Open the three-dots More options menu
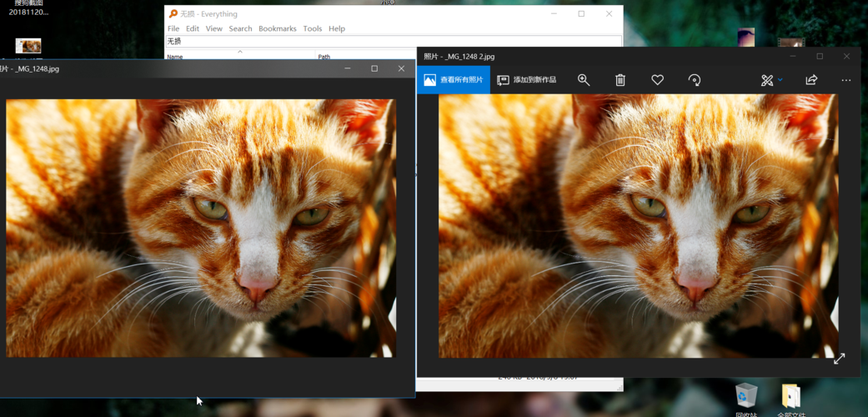Image resolution: width=868 pixels, height=417 pixels. tap(846, 80)
